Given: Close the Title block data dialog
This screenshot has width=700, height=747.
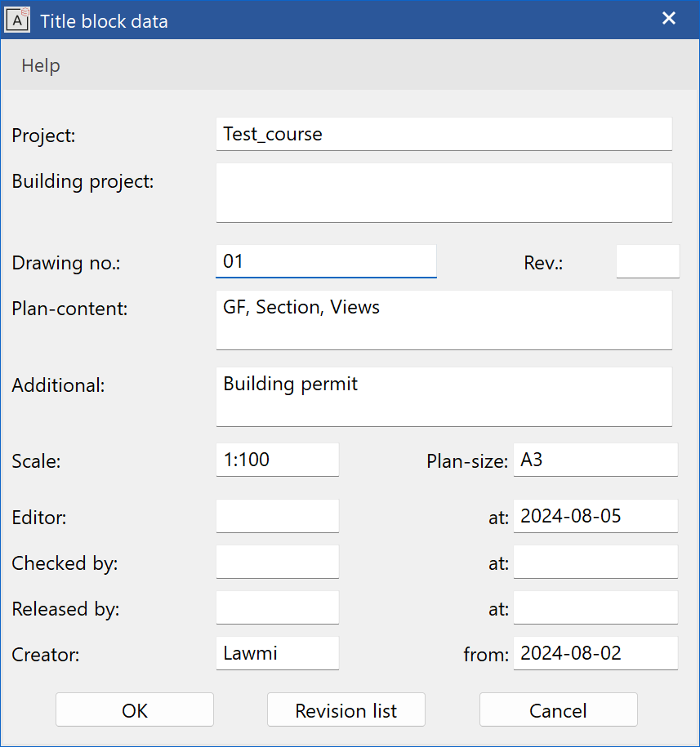Looking at the screenshot, I should point(669,19).
